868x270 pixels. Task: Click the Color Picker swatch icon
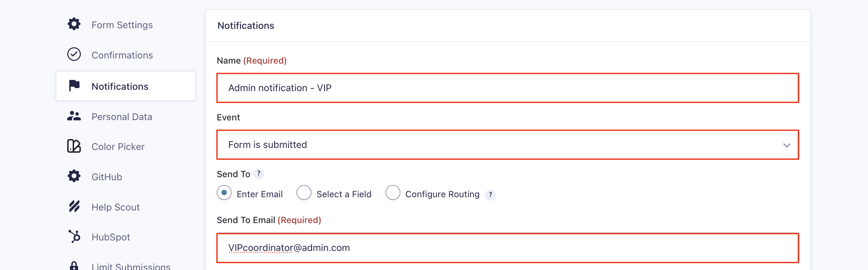pos(74,146)
